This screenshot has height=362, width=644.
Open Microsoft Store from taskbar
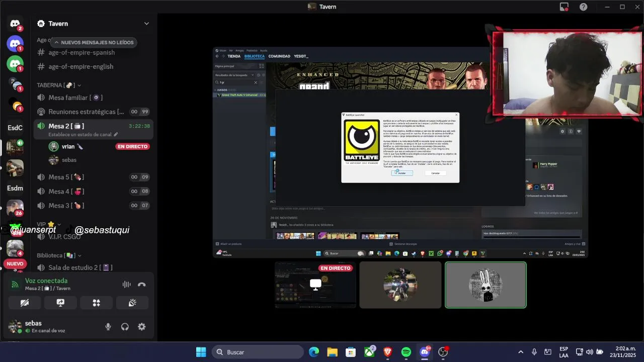pyautogui.click(x=351, y=352)
